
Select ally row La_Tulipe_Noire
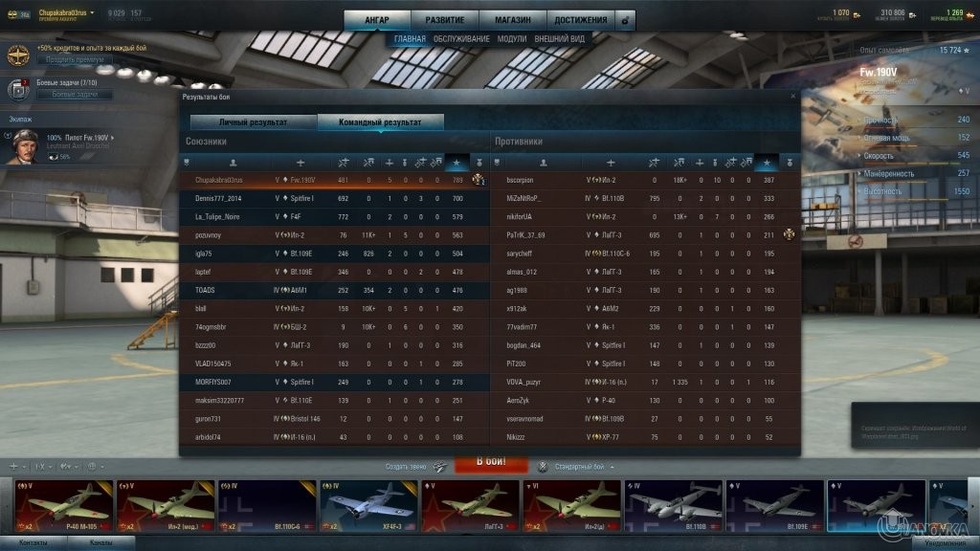[x=335, y=217]
